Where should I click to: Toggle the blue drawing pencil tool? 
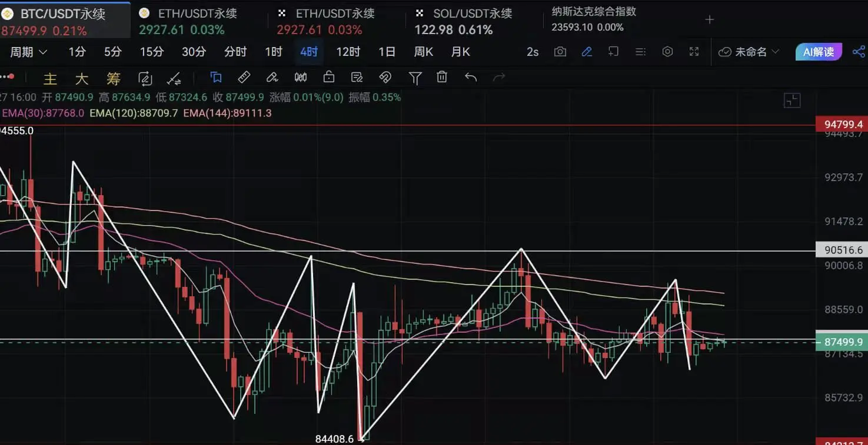pyautogui.click(x=587, y=52)
